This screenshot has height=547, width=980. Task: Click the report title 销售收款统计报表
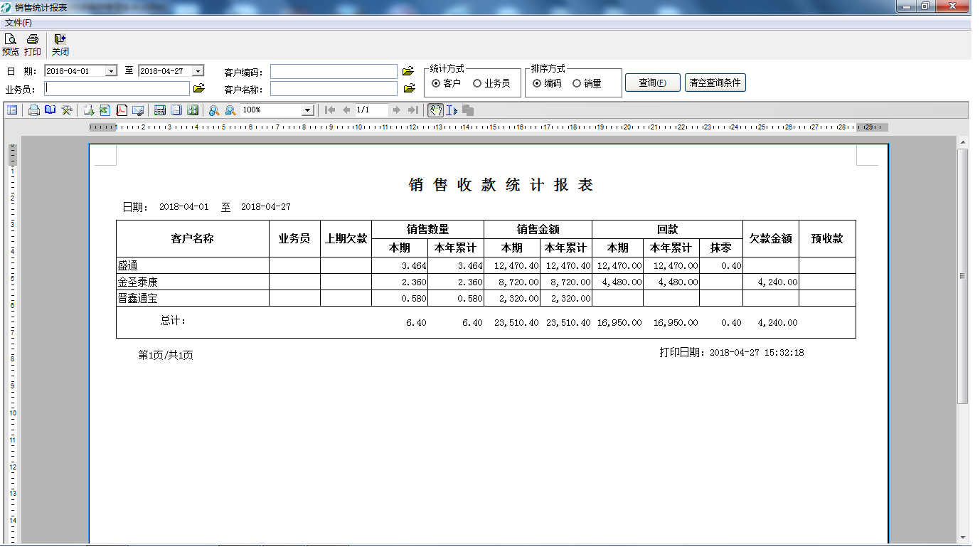point(501,185)
